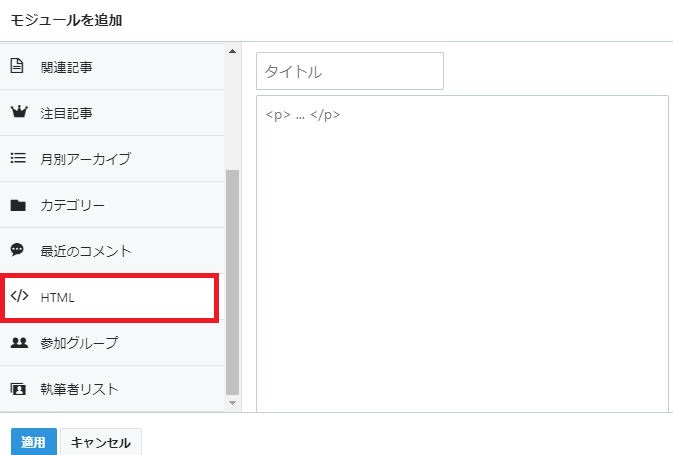673x455 pixels.
Task: Click the module list scrollbar up arrow
Action: [x=232, y=51]
